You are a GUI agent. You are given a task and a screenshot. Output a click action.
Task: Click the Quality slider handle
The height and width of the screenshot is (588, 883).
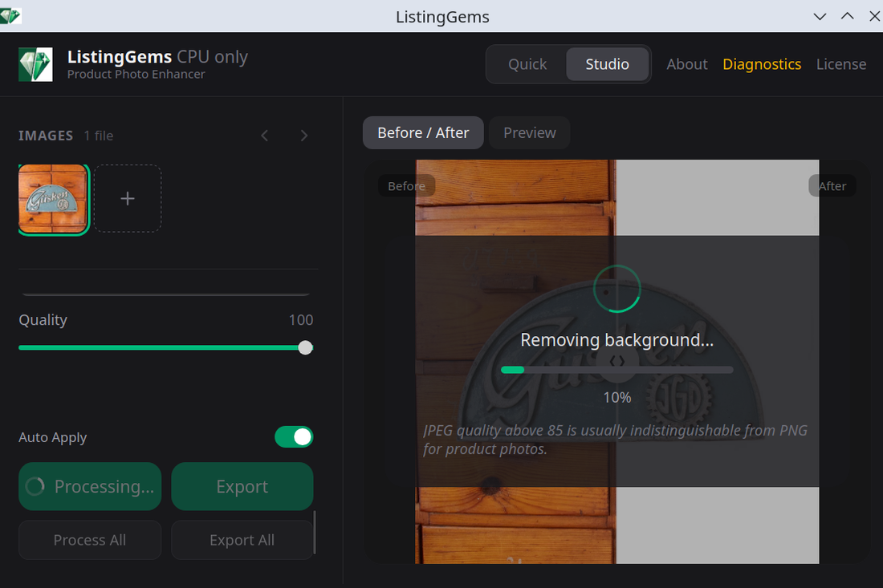pos(305,347)
